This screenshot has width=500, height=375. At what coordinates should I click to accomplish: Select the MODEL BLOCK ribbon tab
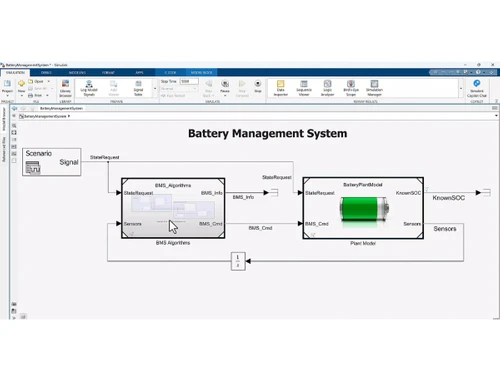coord(202,72)
